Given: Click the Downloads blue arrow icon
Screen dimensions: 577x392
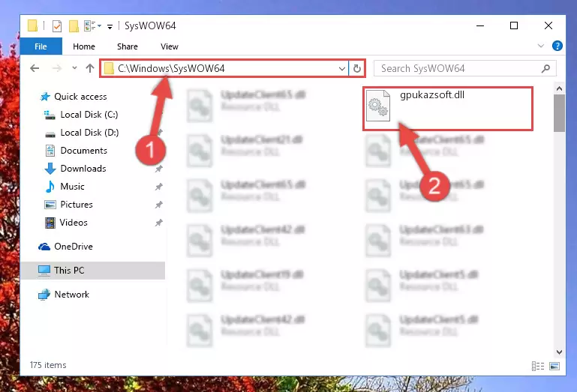Looking at the screenshot, I should pyautogui.click(x=50, y=169).
